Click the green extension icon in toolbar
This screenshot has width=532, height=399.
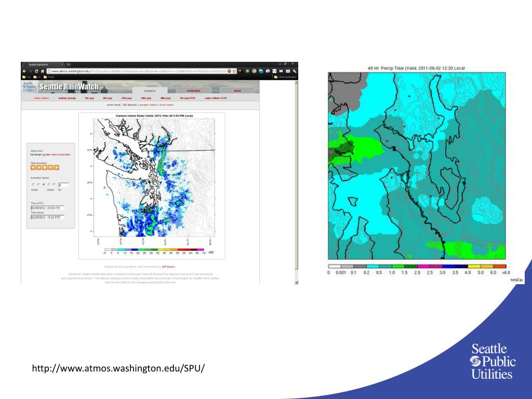click(247, 71)
